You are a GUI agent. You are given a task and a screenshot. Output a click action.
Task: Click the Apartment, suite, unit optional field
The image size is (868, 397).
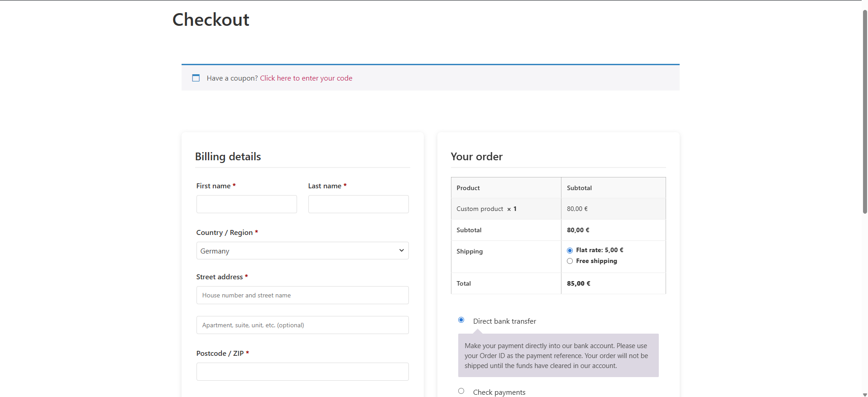[302, 325]
